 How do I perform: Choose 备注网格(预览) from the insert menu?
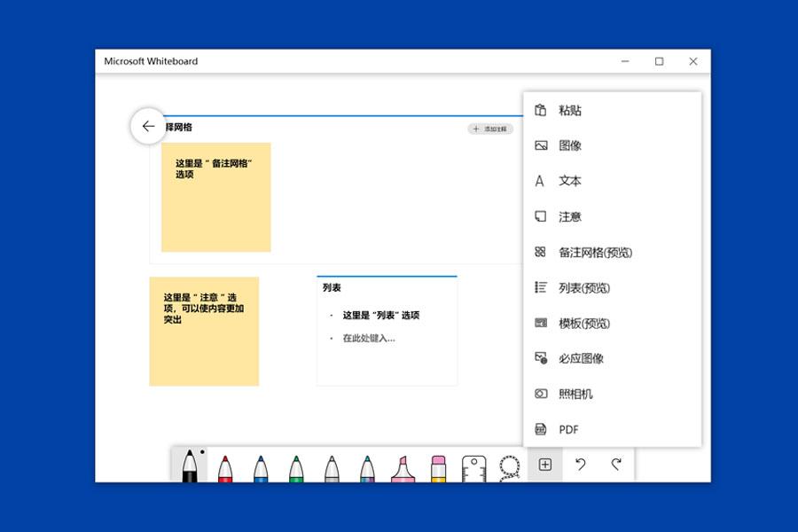(612, 253)
